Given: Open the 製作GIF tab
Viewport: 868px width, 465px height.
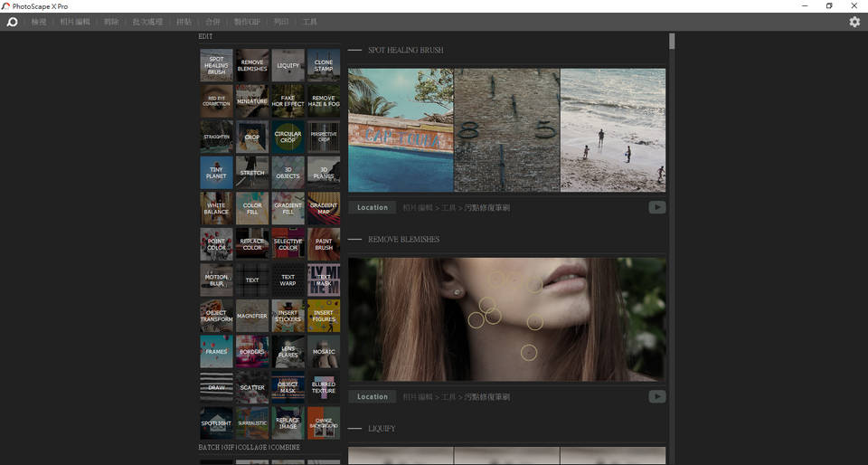Looking at the screenshot, I should coord(246,22).
